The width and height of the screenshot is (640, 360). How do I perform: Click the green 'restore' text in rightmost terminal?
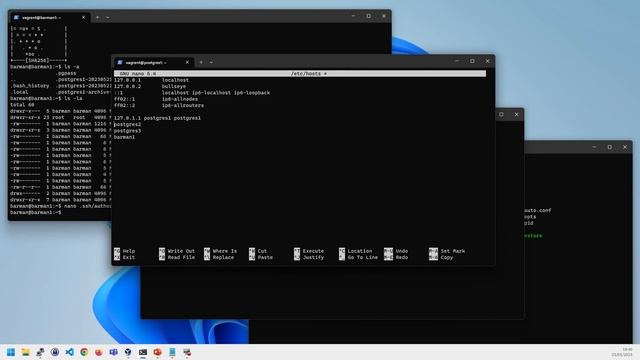[533, 236]
